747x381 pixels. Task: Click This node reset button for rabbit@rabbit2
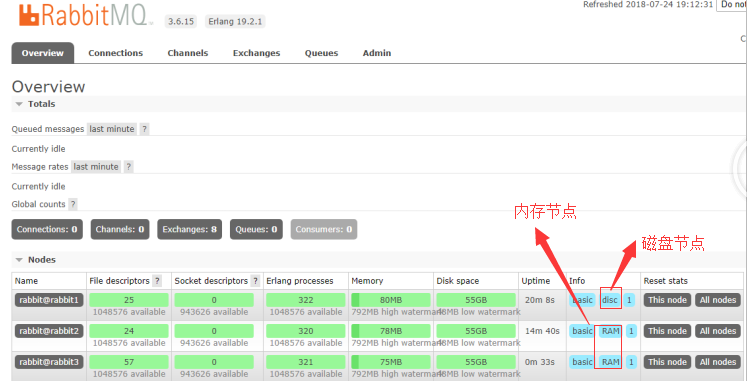coord(667,331)
